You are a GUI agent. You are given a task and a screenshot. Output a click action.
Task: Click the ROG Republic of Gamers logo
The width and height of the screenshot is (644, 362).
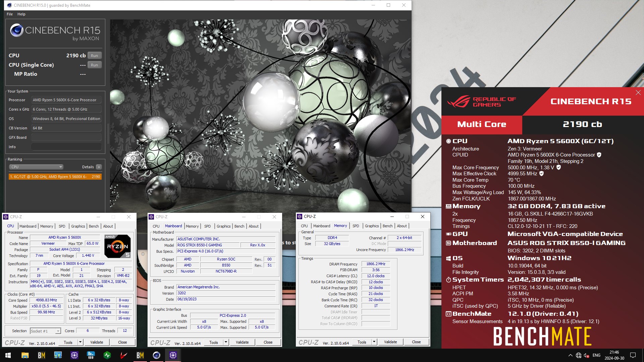[x=481, y=102]
